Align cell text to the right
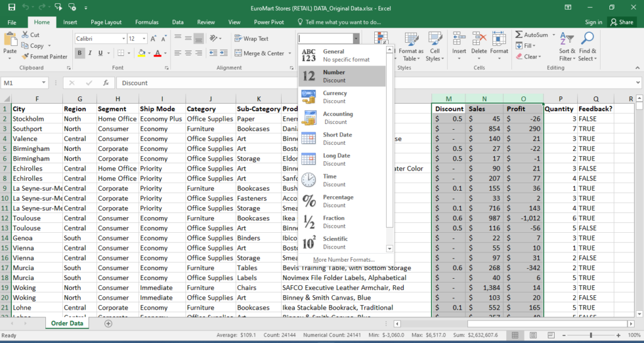The width and height of the screenshot is (644, 343). tap(198, 53)
